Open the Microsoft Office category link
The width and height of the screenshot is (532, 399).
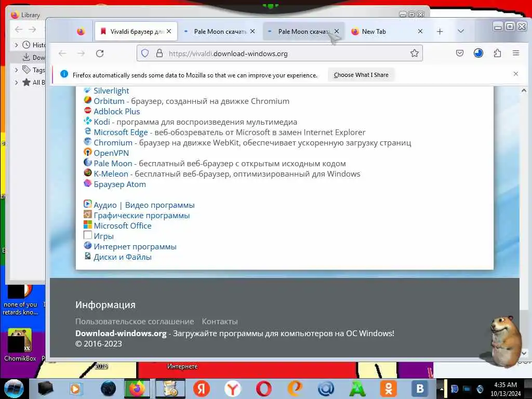pos(123,226)
